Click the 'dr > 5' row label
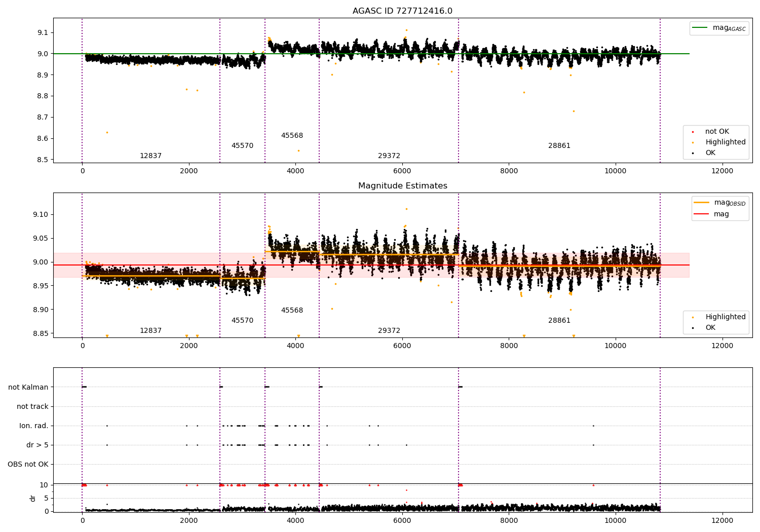The image size is (760, 532). pos(37,445)
